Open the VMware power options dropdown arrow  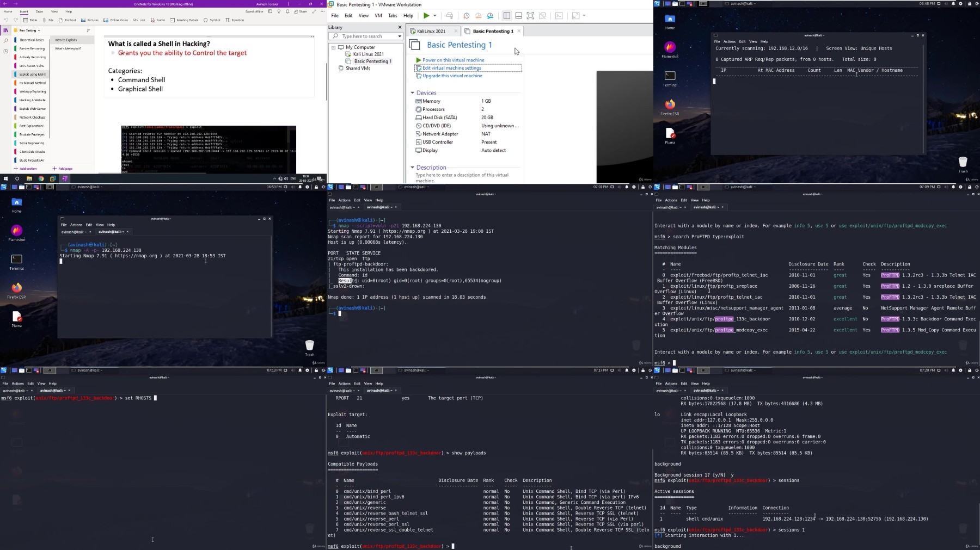(434, 16)
